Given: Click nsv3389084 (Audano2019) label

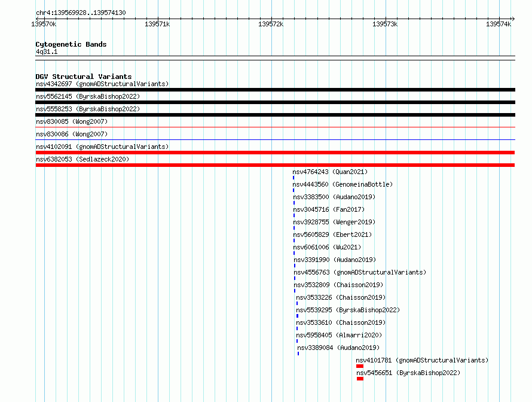Looking at the screenshot, I should [338, 348].
